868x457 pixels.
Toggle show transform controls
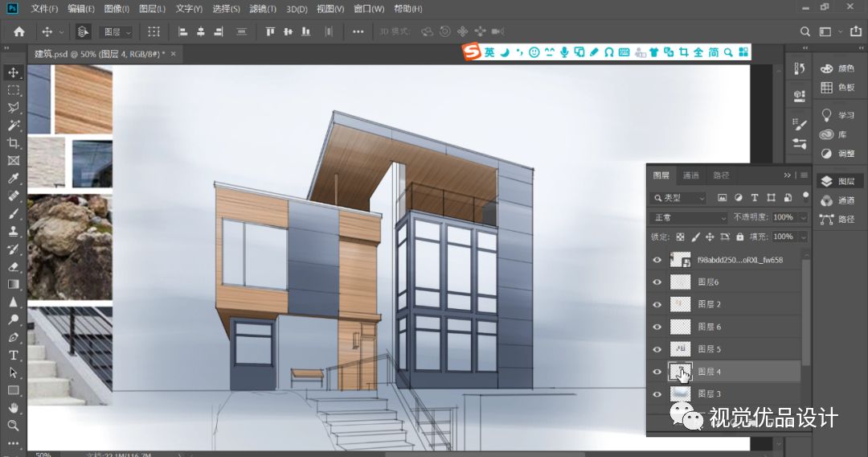coord(154,31)
